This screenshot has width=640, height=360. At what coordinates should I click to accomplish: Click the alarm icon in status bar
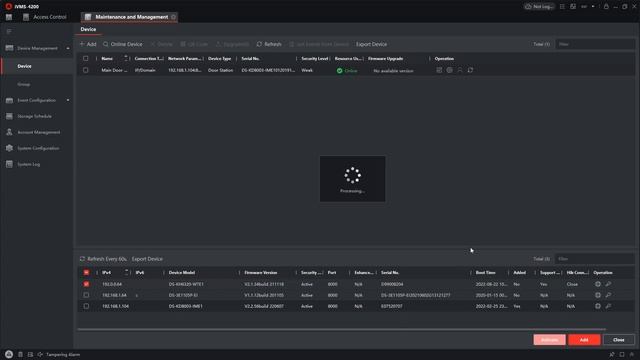pos(9,354)
